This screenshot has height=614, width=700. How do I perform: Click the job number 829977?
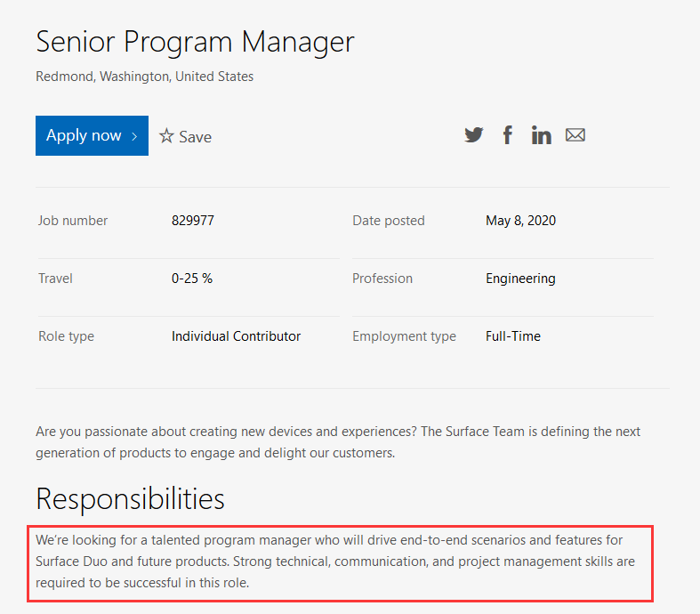point(192,221)
